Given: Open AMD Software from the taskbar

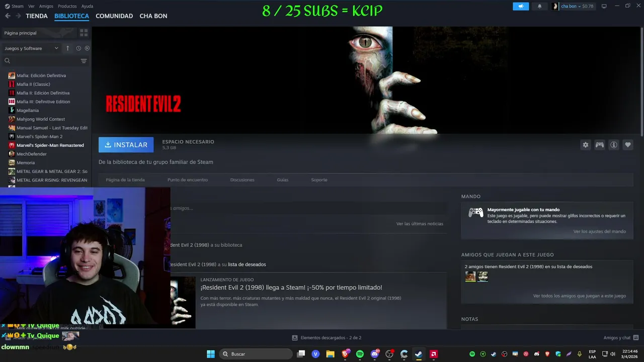Looking at the screenshot, I should (433, 354).
